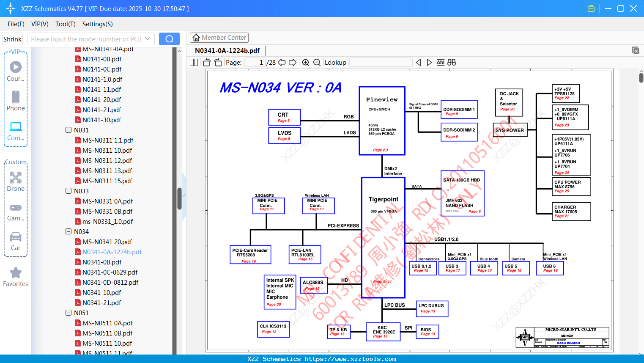The image size is (644, 363).
Task: Open the VIP(V) menu
Action: tap(40, 24)
